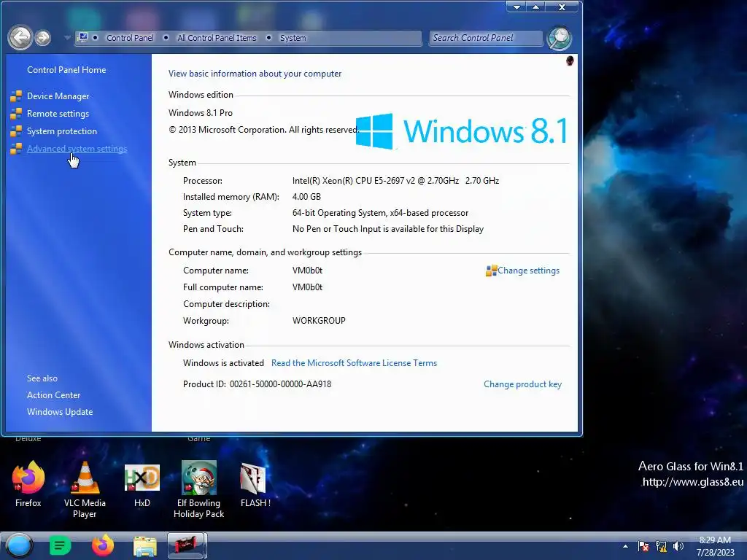Select Control Panel breadcrumb
Screen dimensions: 747x560
pos(130,38)
